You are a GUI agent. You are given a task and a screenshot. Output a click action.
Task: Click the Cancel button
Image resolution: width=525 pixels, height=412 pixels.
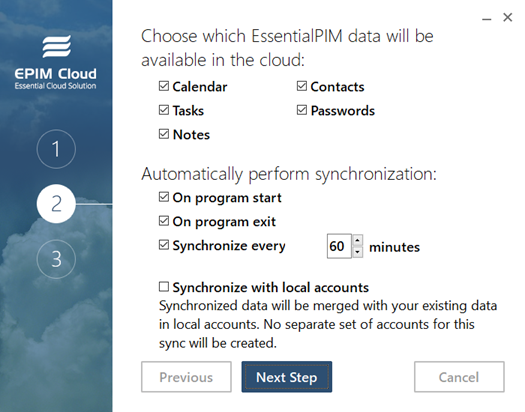(x=459, y=377)
